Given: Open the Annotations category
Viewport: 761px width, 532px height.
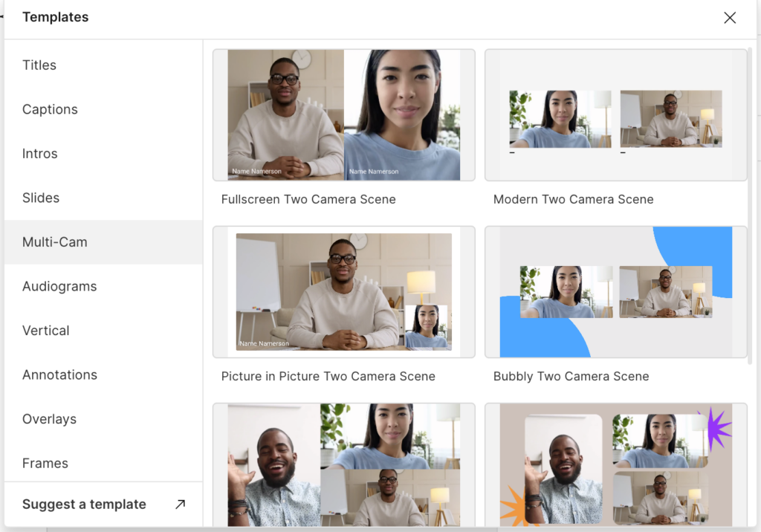Looking at the screenshot, I should pyautogui.click(x=59, y=374).
